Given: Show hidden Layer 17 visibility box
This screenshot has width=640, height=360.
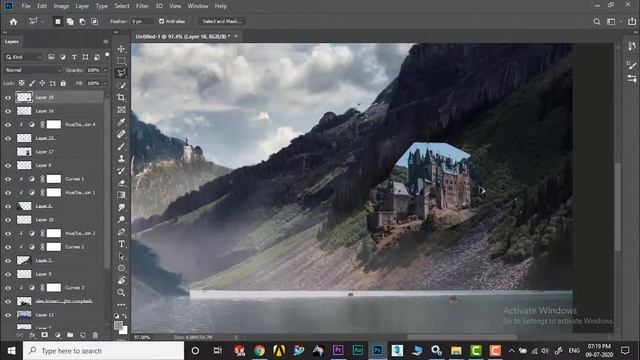Looking at the screenshot, I should click(x=8, y=151).
